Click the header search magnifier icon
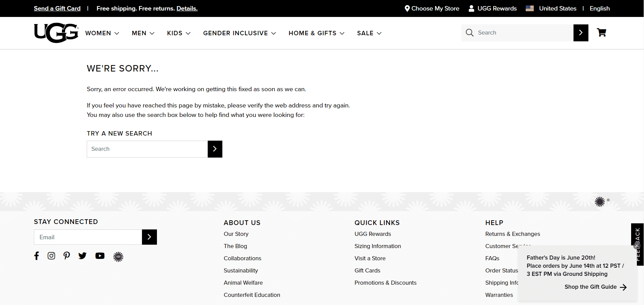 [x=469, y=33]
